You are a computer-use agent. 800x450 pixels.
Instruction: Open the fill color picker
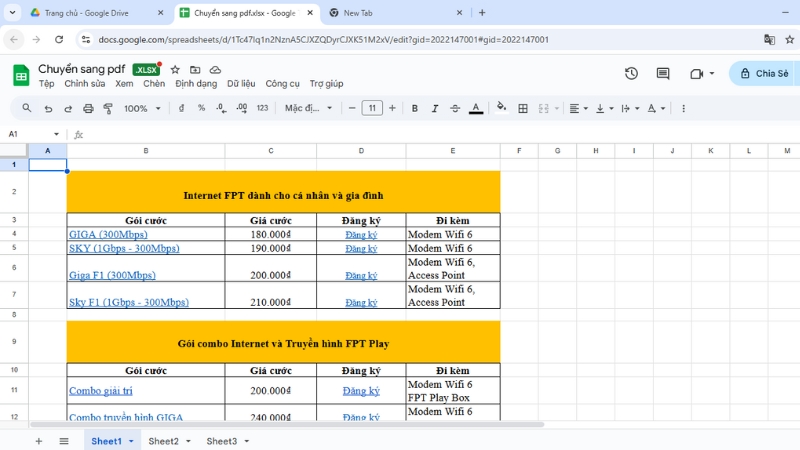tap(501, 108)
